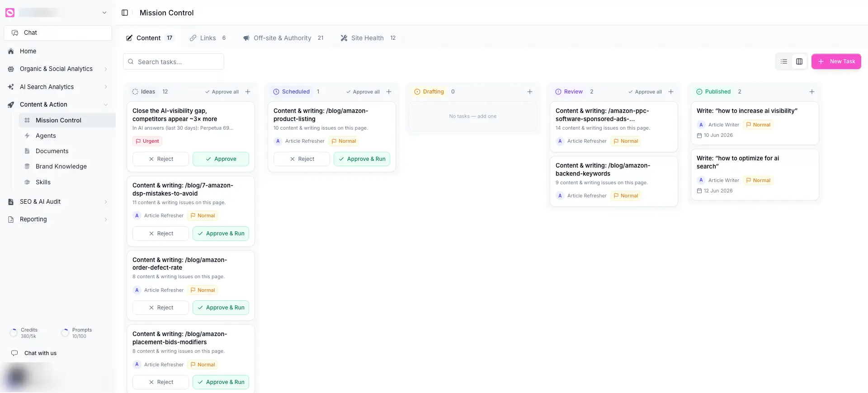Open the amazon-backend-keywords review card

coord(614,181)
